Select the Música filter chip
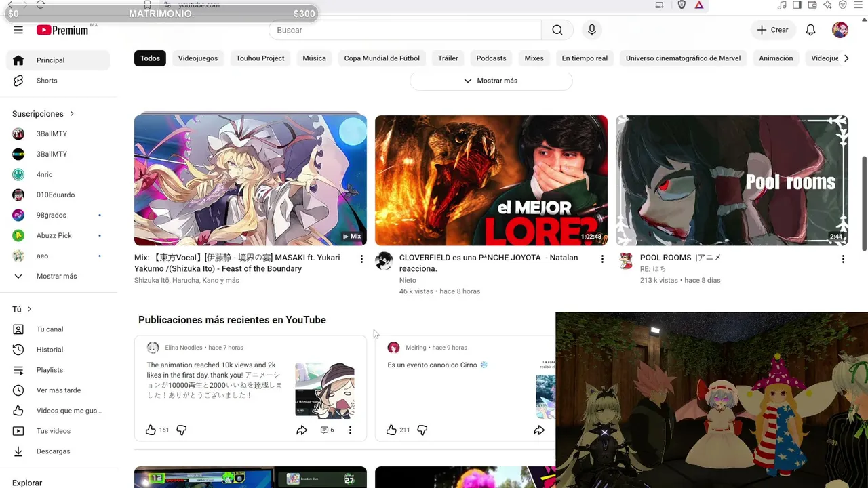 point(314,58)
